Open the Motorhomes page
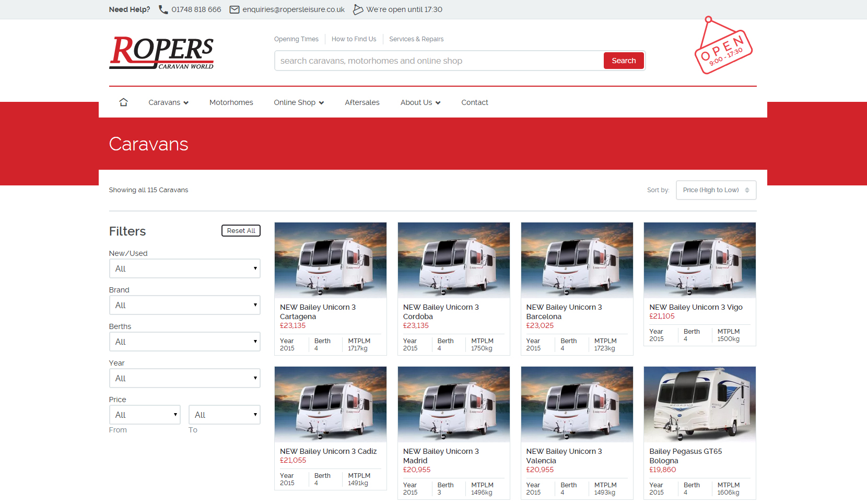The width and height of the screenshot is (867, 504). (231, 102)
